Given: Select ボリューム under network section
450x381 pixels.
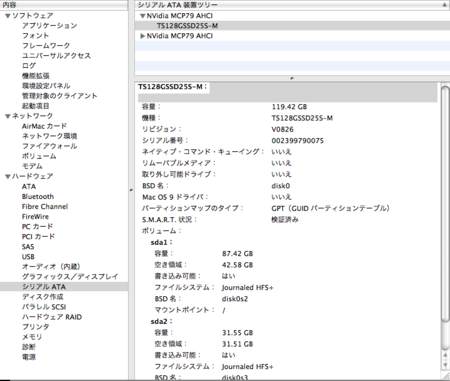Looking at the screenshot, I should [39, 156].
